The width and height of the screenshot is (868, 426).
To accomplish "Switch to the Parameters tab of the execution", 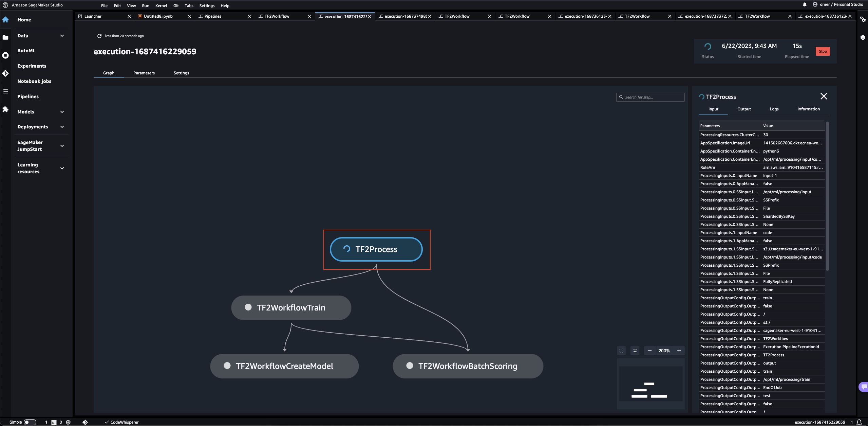I will click(144, 73).
